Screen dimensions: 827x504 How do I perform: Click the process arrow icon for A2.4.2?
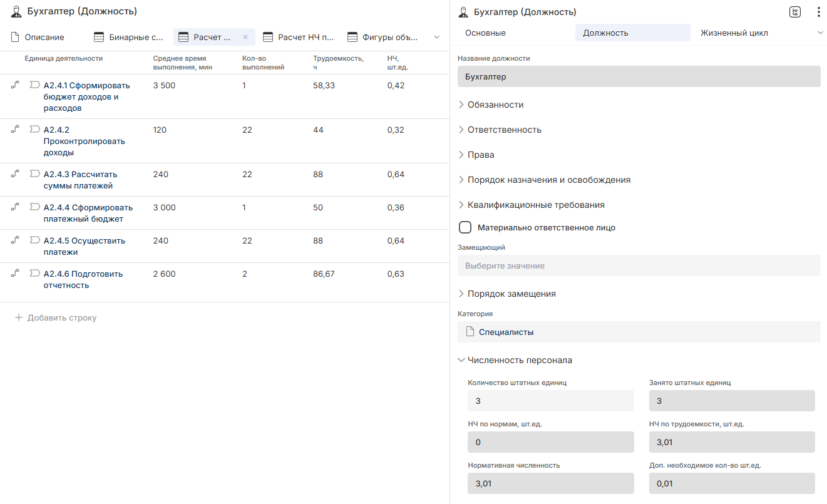click(35, 130)
